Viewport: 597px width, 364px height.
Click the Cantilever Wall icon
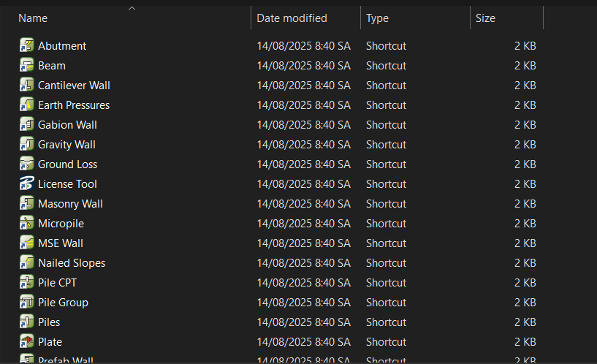click(27, 85)
